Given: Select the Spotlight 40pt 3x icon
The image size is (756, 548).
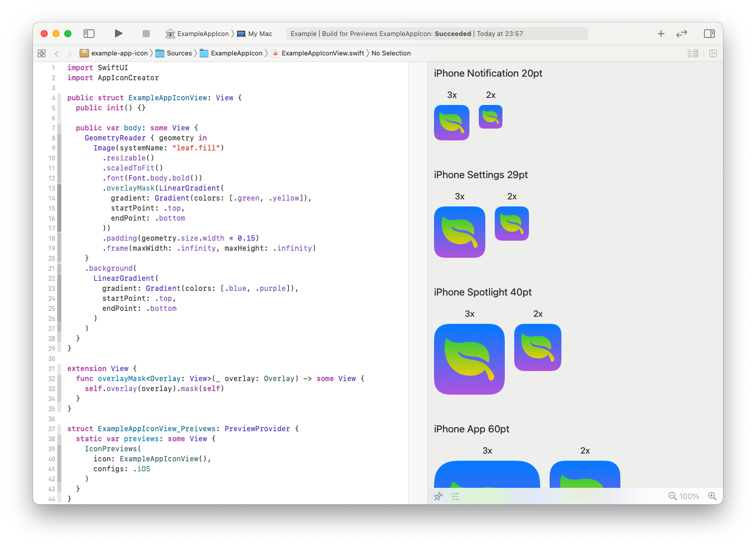Looking at the screenshot, I should (x=469, y=359).
